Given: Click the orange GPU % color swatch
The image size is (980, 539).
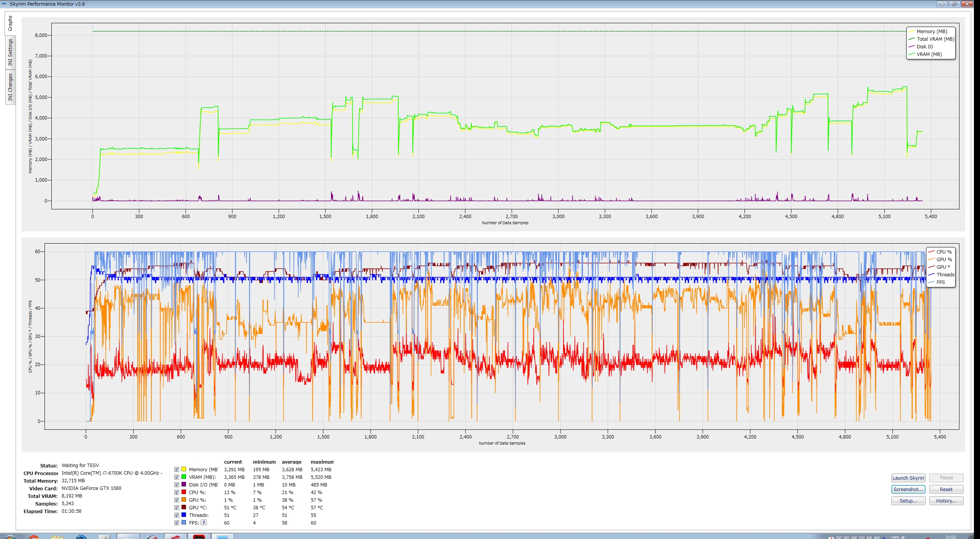Looking at the screenshot, I should click(x=184, y=499).
